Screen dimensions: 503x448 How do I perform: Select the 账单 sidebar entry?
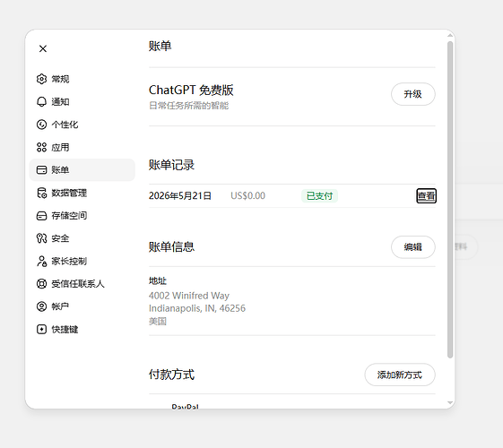(82, 170)
